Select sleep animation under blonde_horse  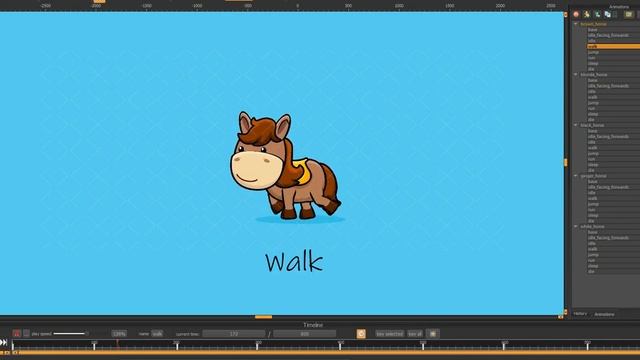(613, 114)
